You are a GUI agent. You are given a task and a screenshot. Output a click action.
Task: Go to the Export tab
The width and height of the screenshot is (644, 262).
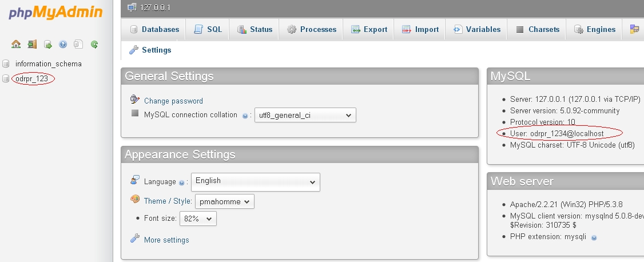coord(368,30)
